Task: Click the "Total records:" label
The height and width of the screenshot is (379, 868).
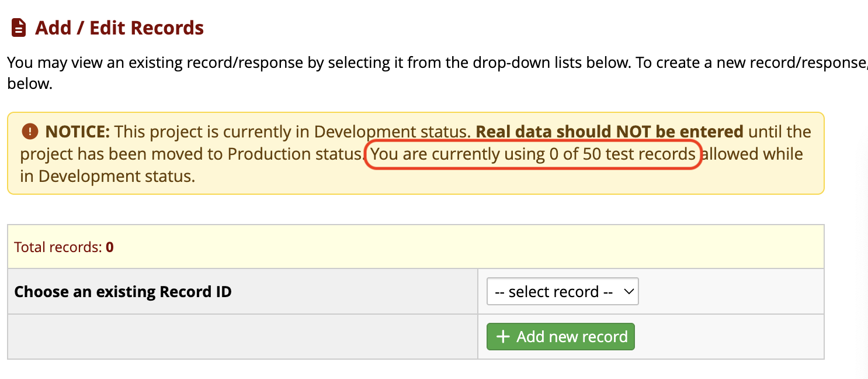Action: 57,247
